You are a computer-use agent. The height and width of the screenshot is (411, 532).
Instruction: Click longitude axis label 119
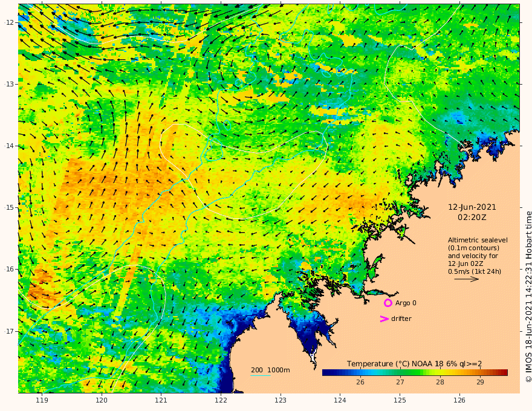click(42, 401)
